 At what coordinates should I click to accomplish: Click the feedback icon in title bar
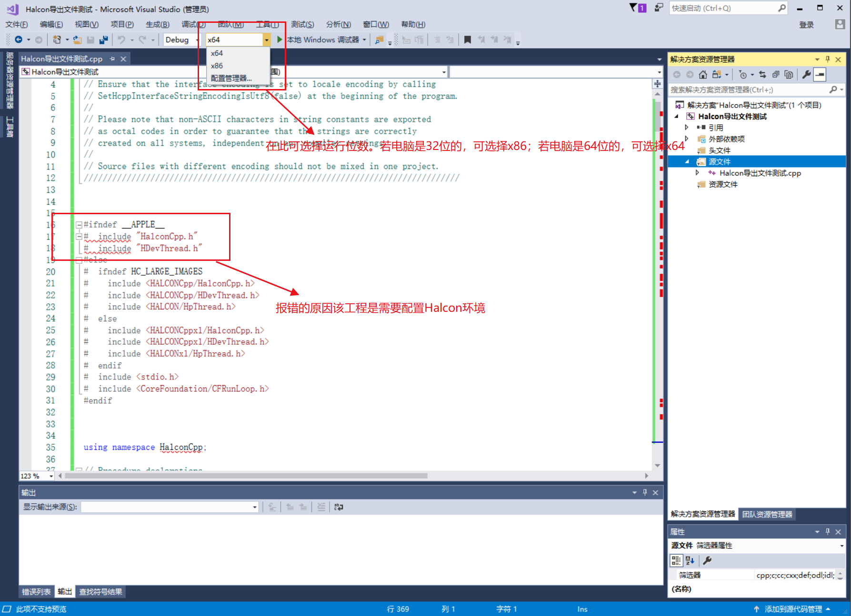(659, 8)
